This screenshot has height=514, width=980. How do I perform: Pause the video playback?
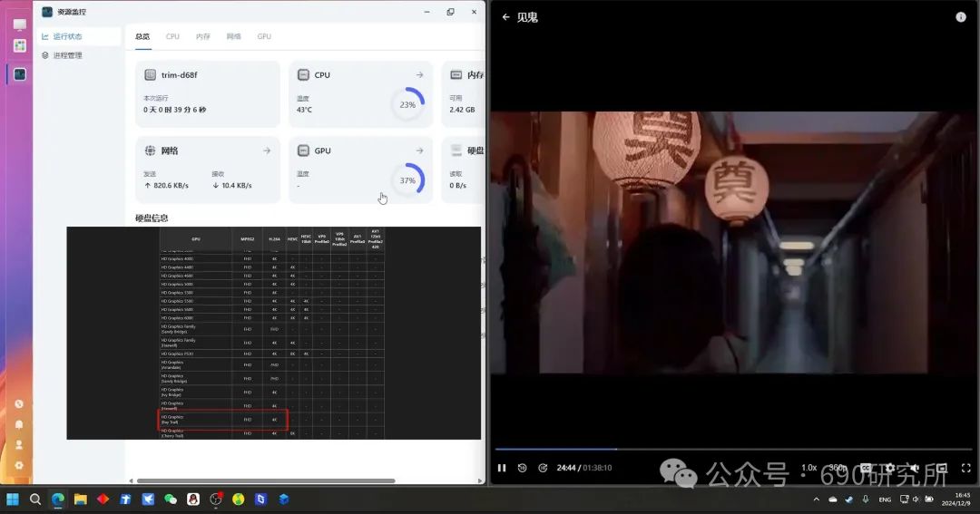pos(502,468)
